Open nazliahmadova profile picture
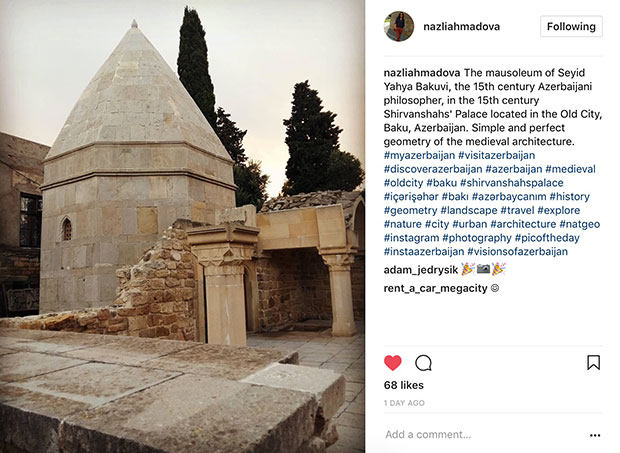The image size is (620, 453). (399, 26)
